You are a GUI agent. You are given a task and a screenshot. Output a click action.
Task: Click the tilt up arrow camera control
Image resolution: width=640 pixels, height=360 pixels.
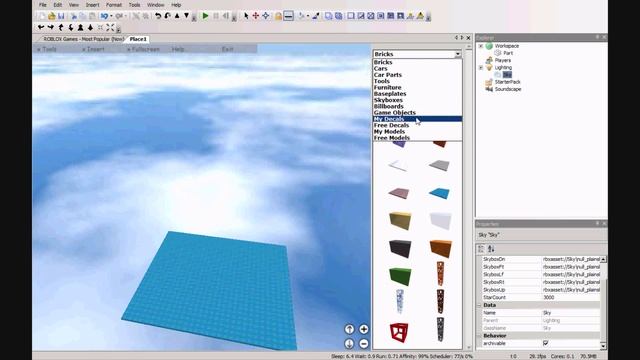tap(349, 329)
